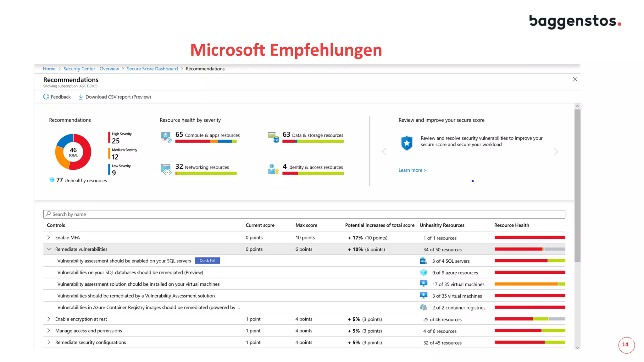Viewport: 644px width, 362px height.
Task: Click the Identity & access resources icon
Action: click(x=273, y=169)
